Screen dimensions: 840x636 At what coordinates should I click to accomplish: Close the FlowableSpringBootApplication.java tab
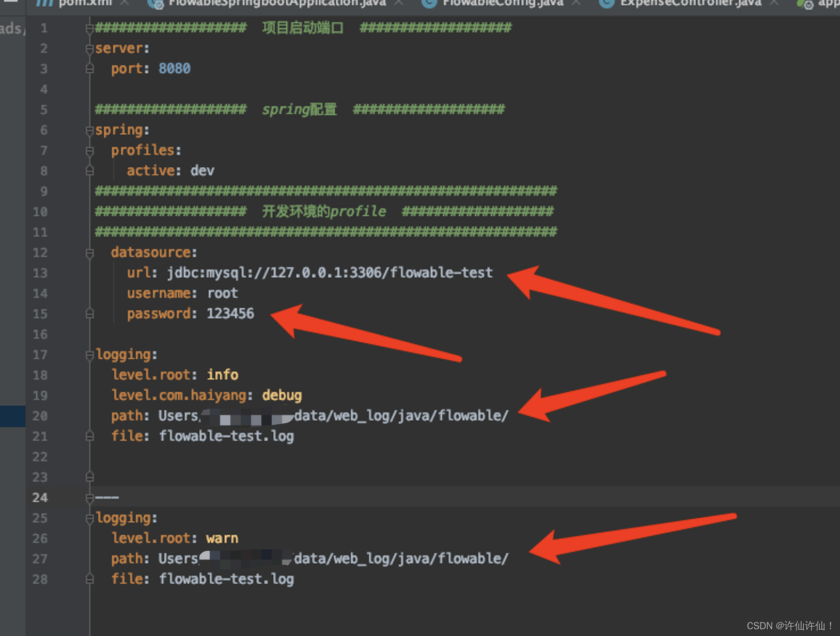tap(399, 3)
